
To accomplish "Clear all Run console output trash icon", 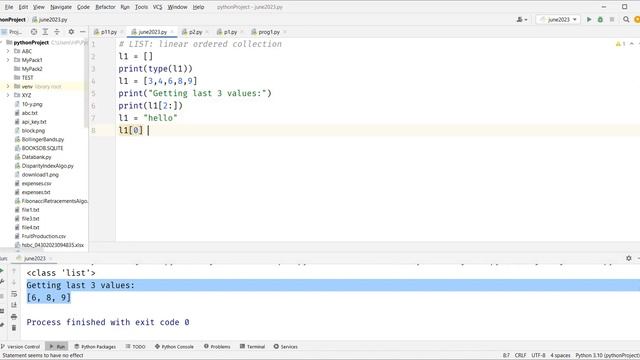I will (x=14, y=327).
